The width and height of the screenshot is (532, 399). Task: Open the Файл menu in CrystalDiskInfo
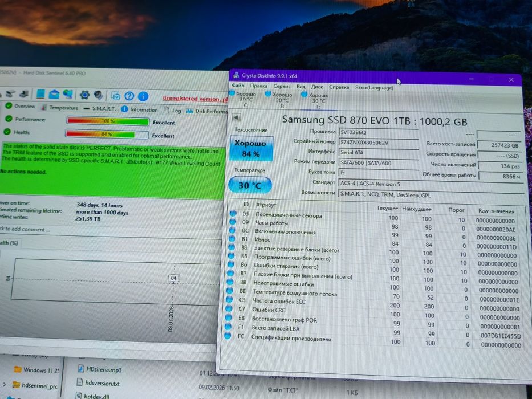(x=238, y=85)
